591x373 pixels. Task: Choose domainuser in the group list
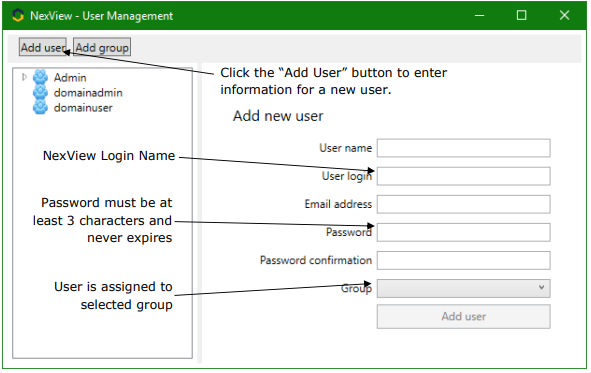coord(83,108)
